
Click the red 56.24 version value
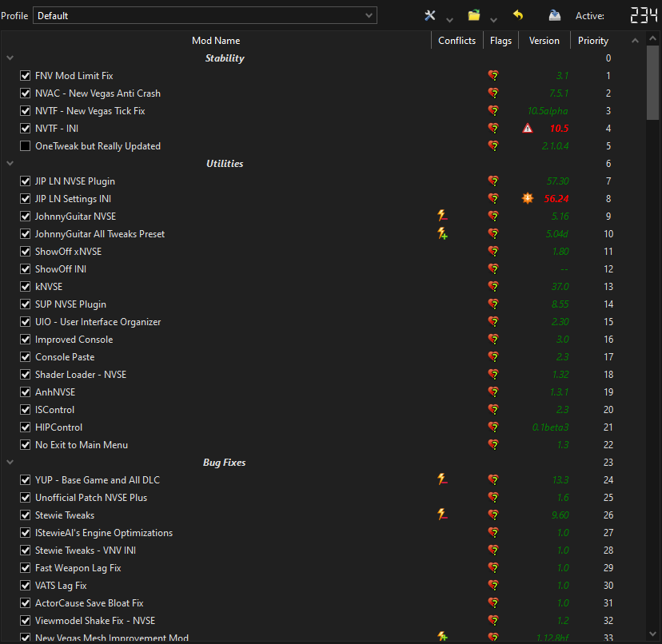click(556, 198)
